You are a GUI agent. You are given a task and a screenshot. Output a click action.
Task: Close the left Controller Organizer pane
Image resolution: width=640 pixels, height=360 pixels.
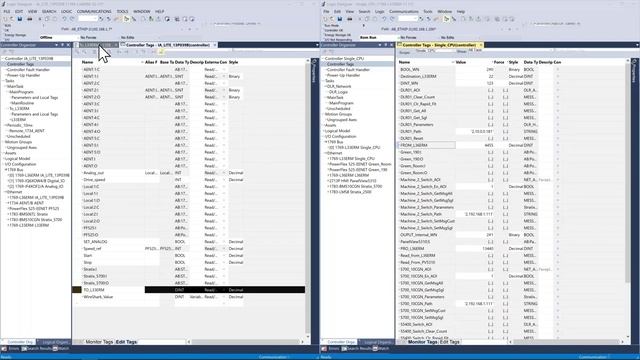68,45
